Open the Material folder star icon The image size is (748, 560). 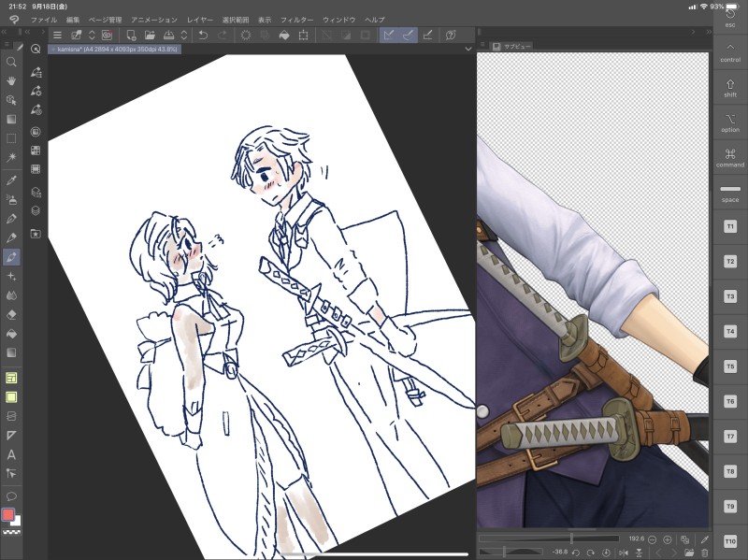[36, 234]
